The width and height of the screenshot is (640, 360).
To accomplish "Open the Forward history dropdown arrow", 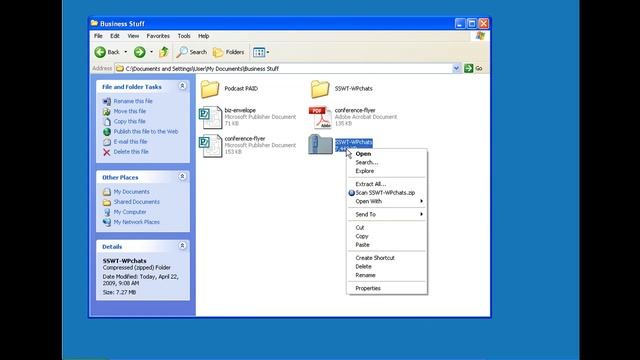I will coord(151,52).
